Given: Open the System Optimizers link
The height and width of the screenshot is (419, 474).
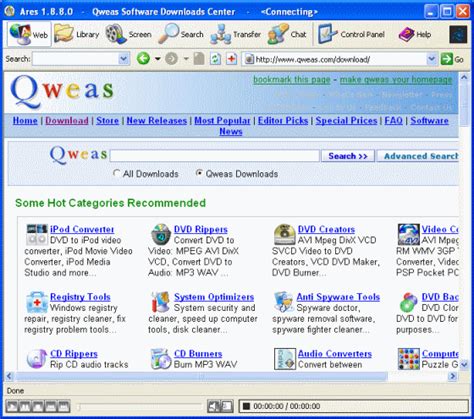Looking at the screenshot, I should click(214, 297).
